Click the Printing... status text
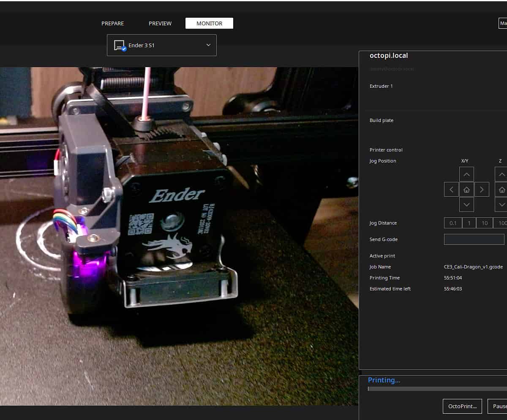The width and height of the screenshot is (507, 420). click(x=384, y=380)
